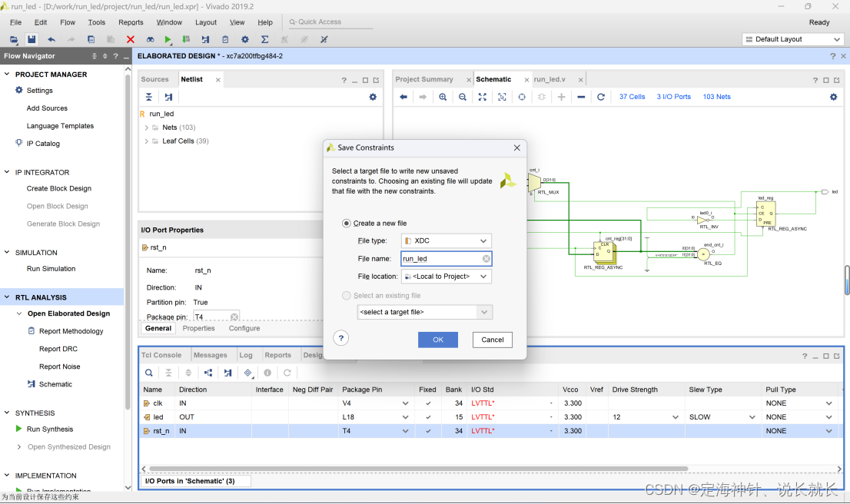The image size is (850, 504).
Task: Click the Schematic icon in I/O Ports toolbar
Action: tap(227, 373)
